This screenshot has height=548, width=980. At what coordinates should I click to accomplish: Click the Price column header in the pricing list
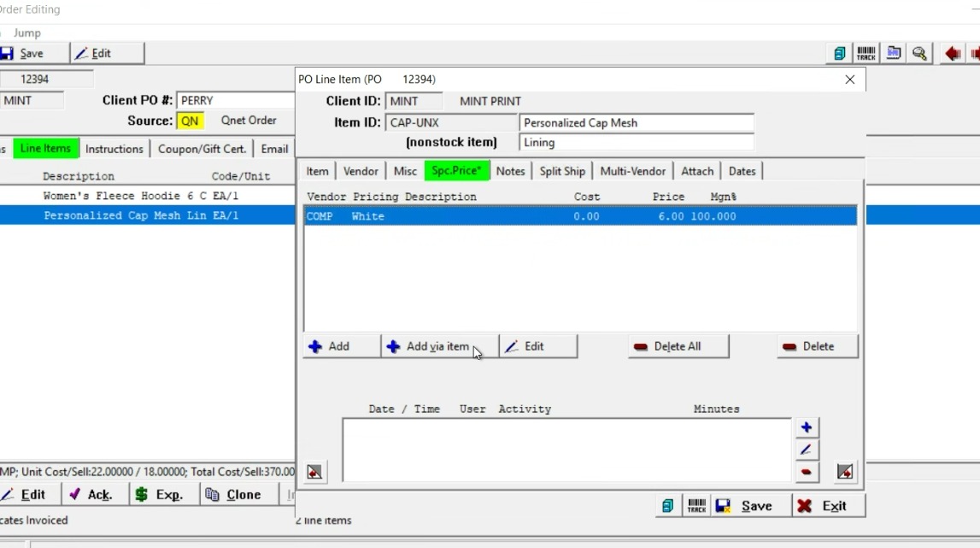[x=668, y=197]
